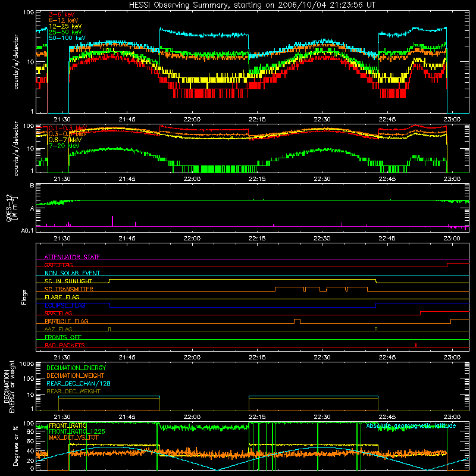Click the REAR_DEC_WEIGHT legend label
The height and width of the screenshot is (476, 476).
[73, 392]
